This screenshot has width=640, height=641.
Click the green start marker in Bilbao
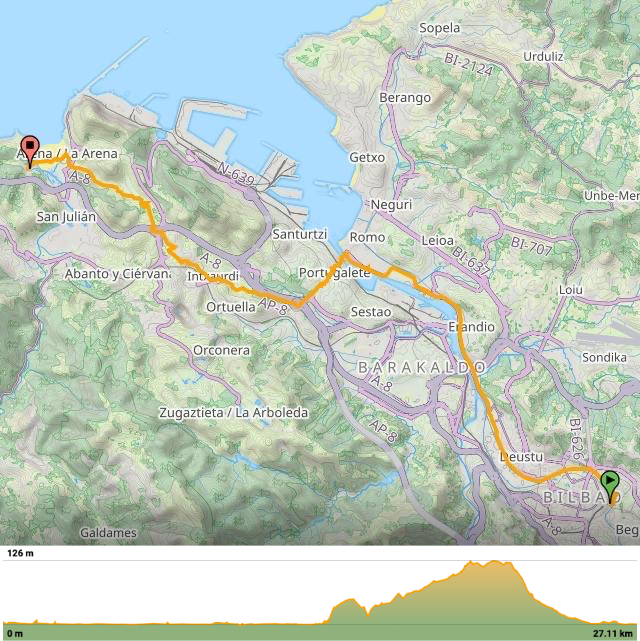pos(610,486)
